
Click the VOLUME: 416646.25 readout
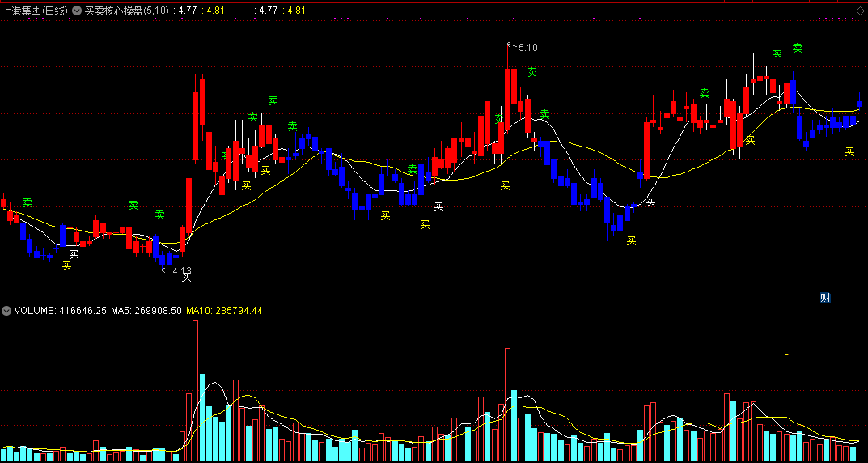(x=61, y=311)
